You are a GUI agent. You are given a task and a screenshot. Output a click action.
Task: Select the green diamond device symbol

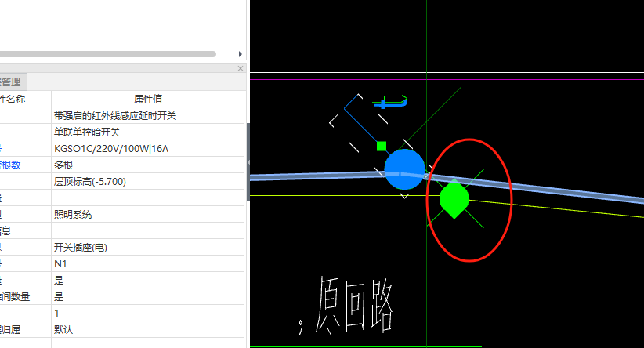pyautogui.click(x=454, y=199)
